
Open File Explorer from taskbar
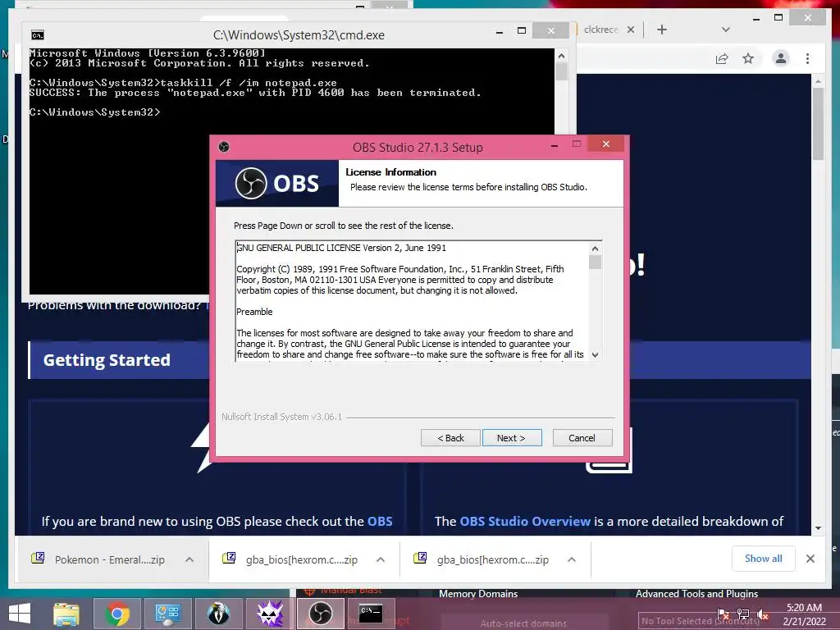coord(66,614)
